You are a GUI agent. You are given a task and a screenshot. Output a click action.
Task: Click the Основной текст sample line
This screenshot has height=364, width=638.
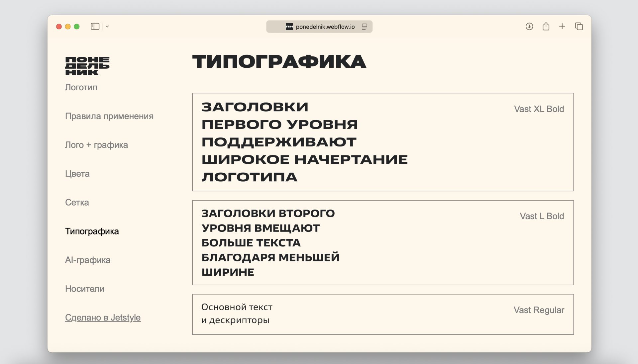pos(237,307)
